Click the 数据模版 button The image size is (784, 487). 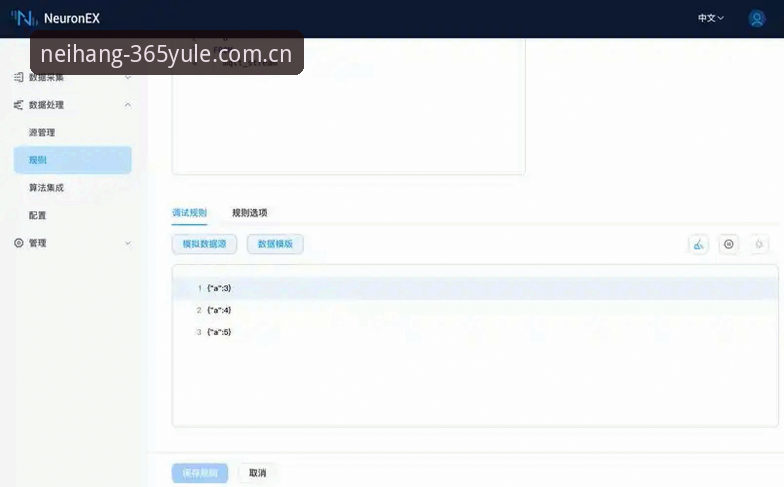(x=275, y=244)
